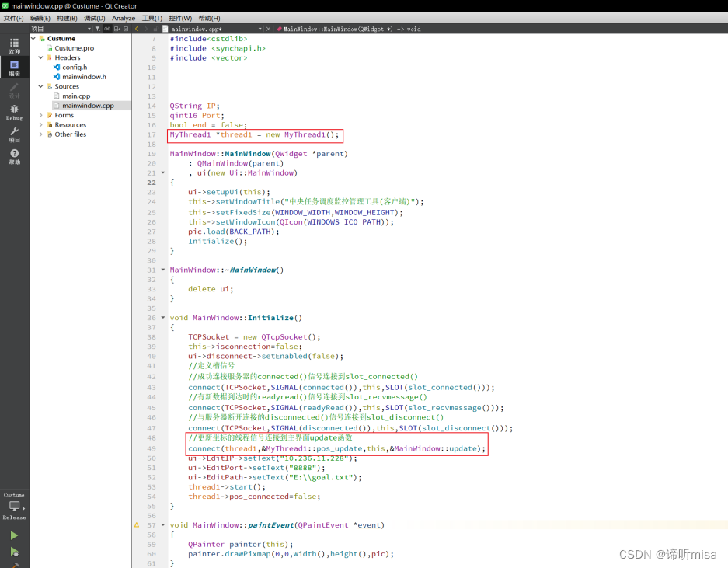Click the project filter icon above the tree

[x=98, y=28]
